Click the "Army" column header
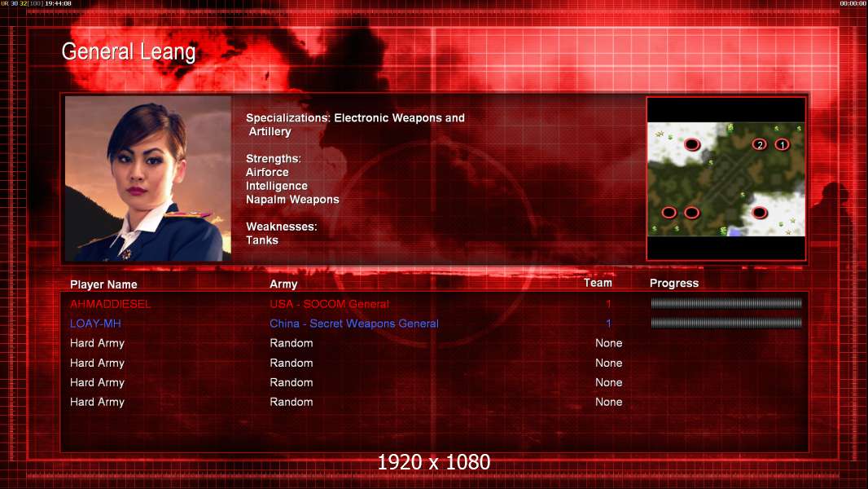Viewport: 868px width, 489px height. pyautogui.click(x=283, y=284)
